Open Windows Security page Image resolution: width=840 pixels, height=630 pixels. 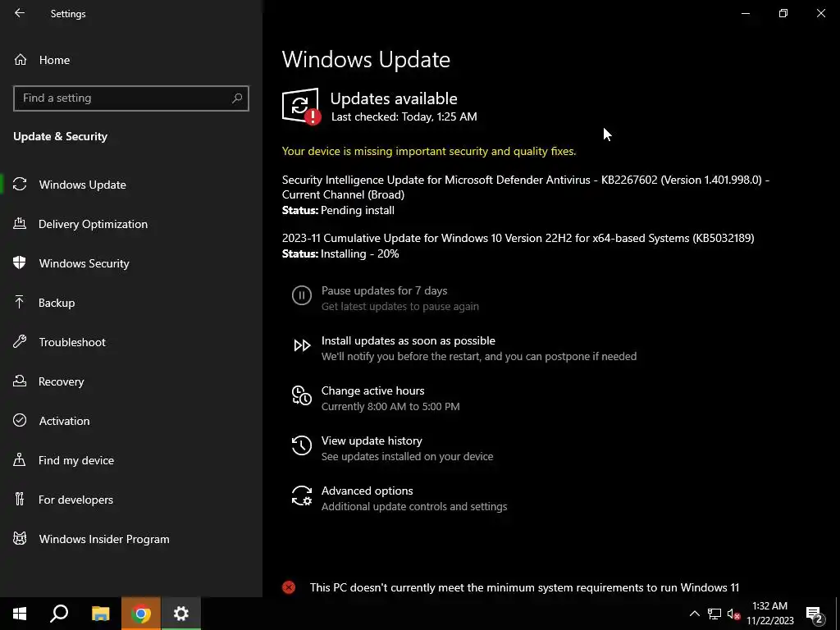131,263
